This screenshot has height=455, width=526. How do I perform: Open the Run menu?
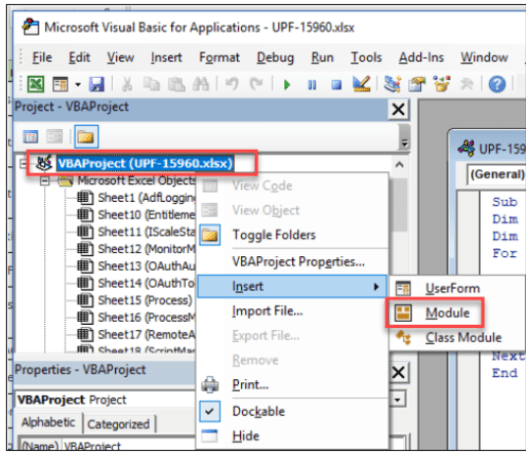coord(322,57)
